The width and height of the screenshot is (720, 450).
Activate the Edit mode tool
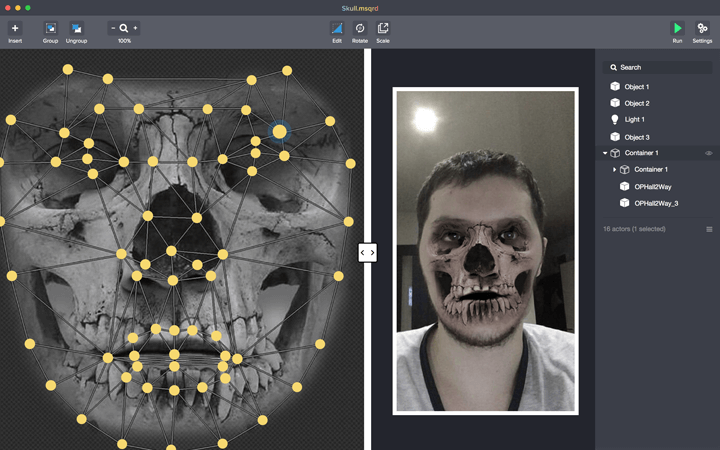pos(337,28)
